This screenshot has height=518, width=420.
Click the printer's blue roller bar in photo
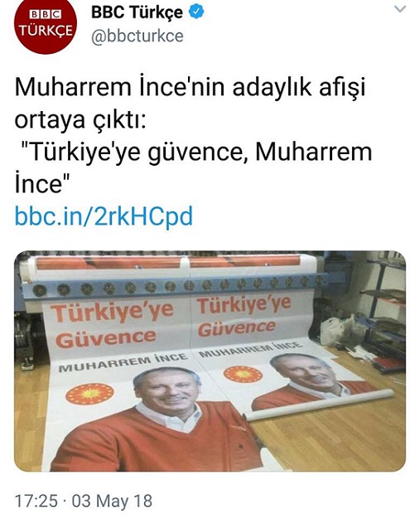pos(171,287)
